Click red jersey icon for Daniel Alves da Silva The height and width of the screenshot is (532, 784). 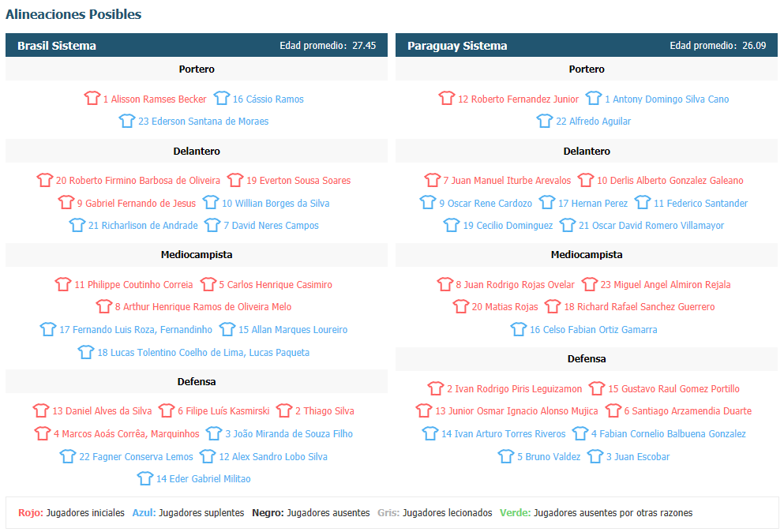41,410
